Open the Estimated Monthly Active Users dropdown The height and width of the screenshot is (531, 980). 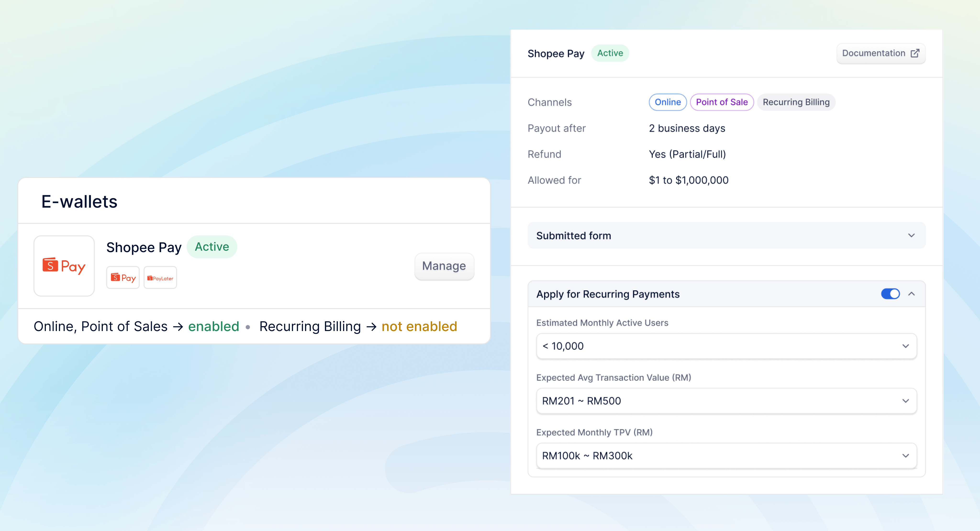click(x=726, y=346)
